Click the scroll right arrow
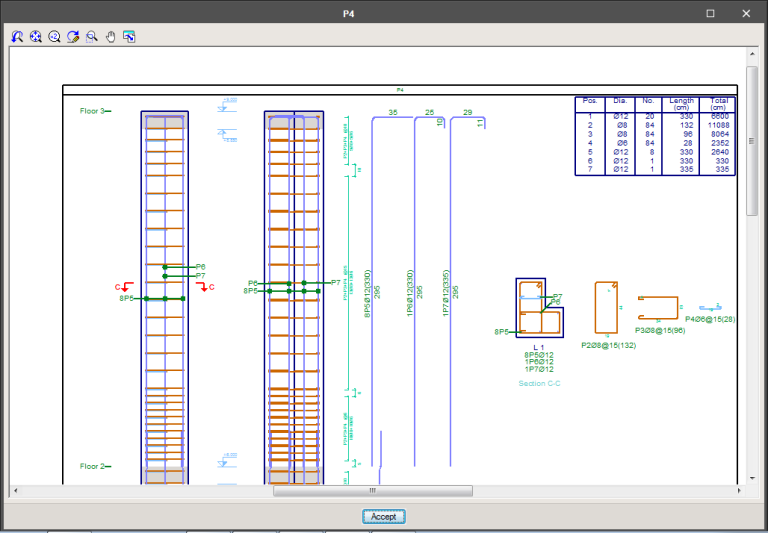Screen dimensions: 768x533 (x=739, y=491)
